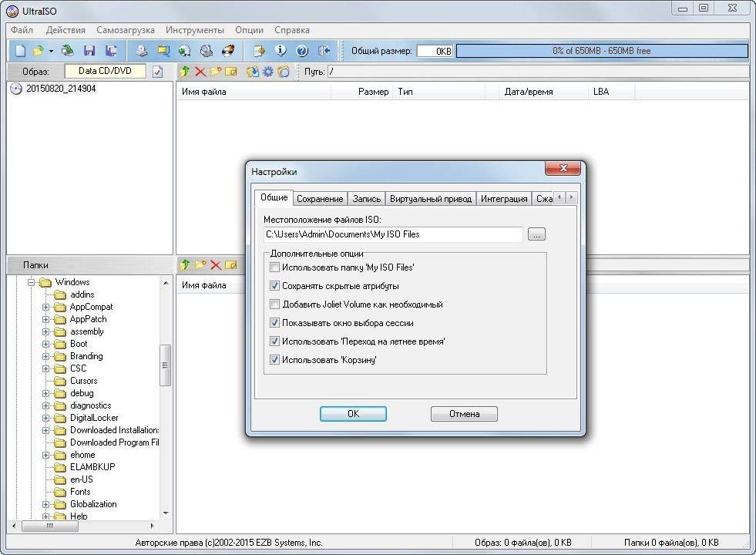Click left arrow of settings tab scroller

coord(559,197)
